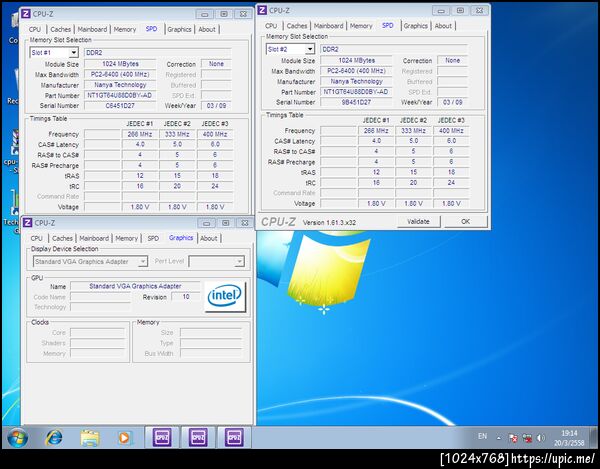The height and width of the screenshot is (469, 600).
Task: Select SPD tab in Slot #2 window
Action: [x=388, y=25]
